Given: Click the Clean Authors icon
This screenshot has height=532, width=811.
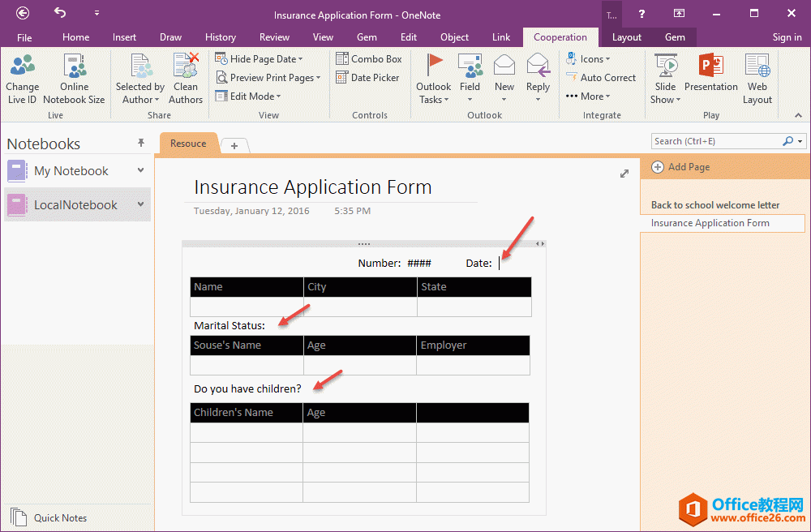Looking at the screenshot, I should pyautogui.click(x=186, y=77).
